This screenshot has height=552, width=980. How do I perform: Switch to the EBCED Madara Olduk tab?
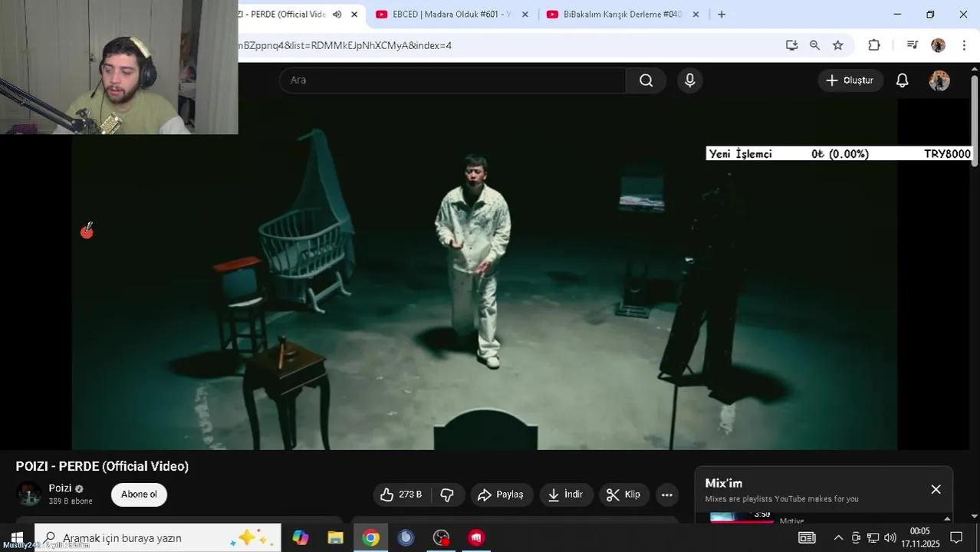pyautogui.click(x=452, y=15)
